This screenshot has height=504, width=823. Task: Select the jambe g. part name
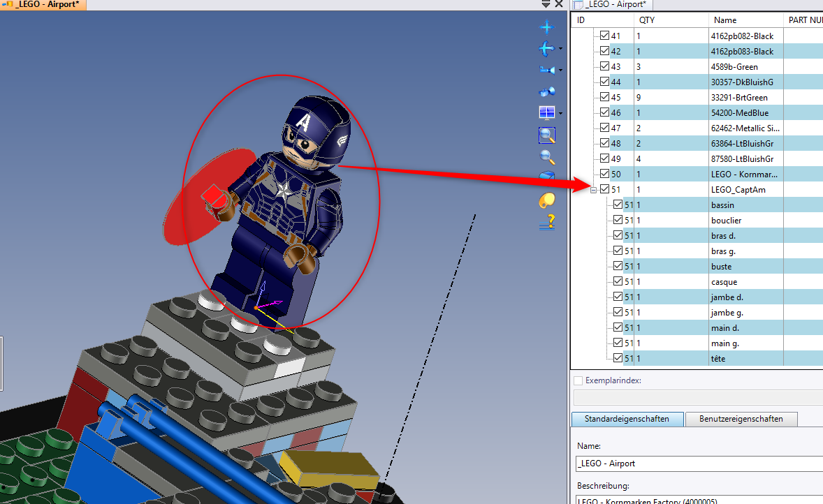[x=727, y=313]
